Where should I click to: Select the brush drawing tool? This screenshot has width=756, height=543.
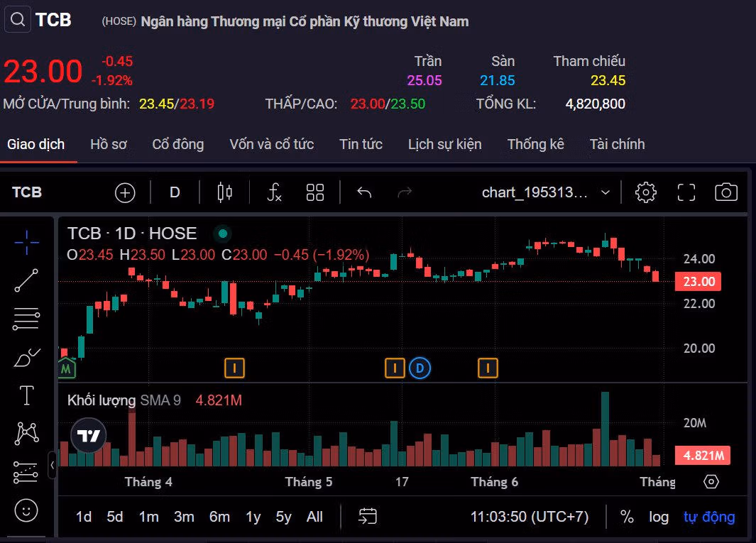26,357
